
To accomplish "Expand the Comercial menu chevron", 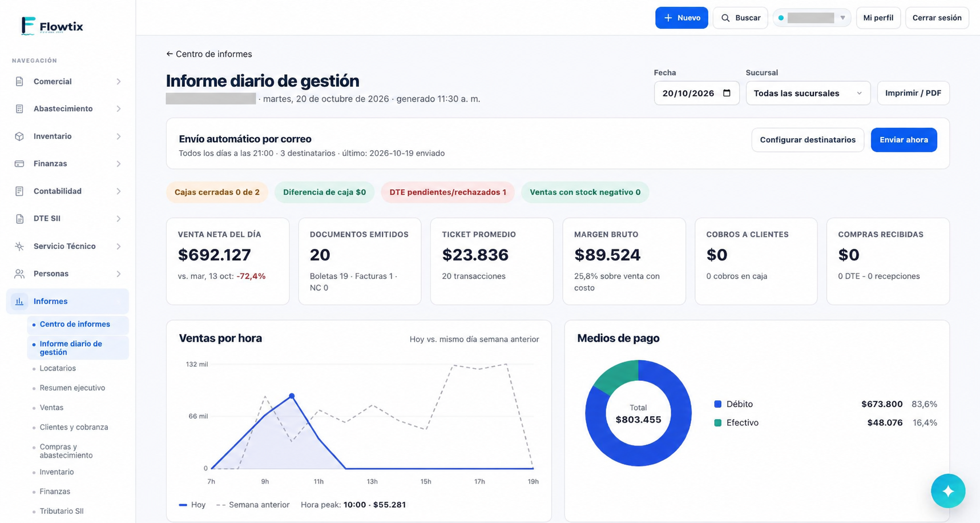I will pos(119,82).
